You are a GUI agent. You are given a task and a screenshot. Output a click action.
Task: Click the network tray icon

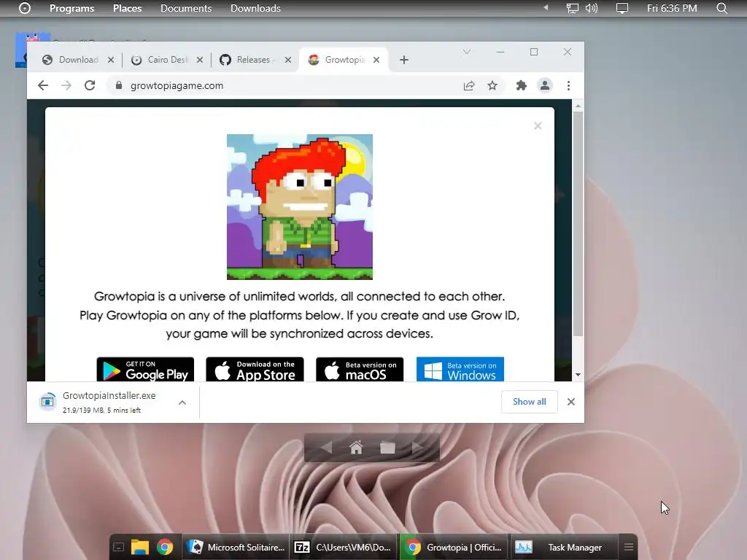click(x=572, y=8)
